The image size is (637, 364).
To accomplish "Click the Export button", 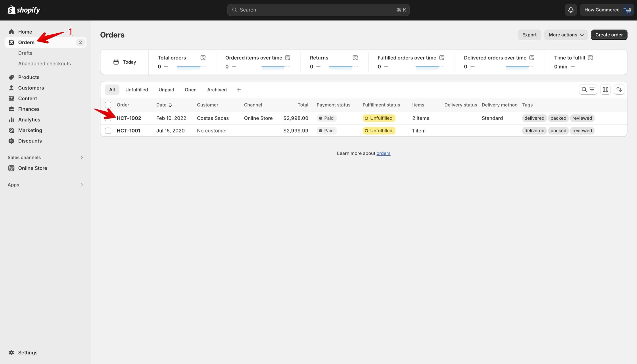I will pyautogui.click(x=529, y=35).
